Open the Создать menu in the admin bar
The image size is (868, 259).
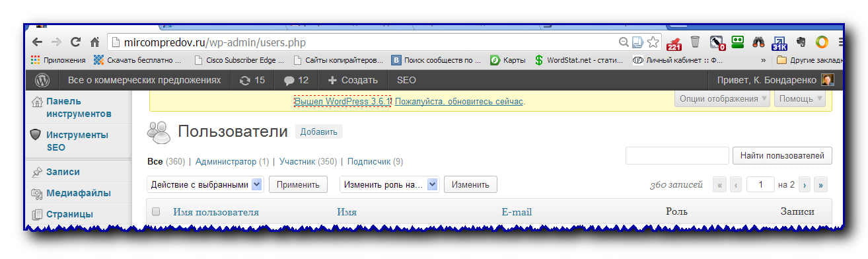click(353, 80)
